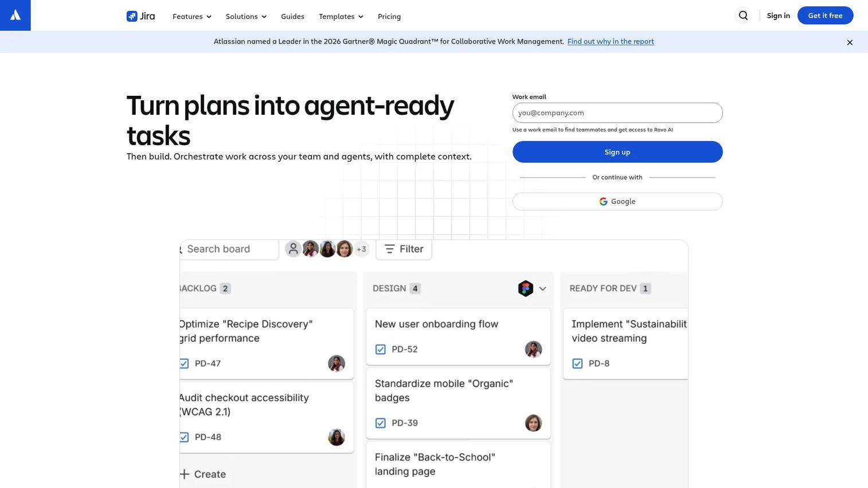Click the Figma-style app icon in Design column
868x488 pixels.
coord(526,288)
